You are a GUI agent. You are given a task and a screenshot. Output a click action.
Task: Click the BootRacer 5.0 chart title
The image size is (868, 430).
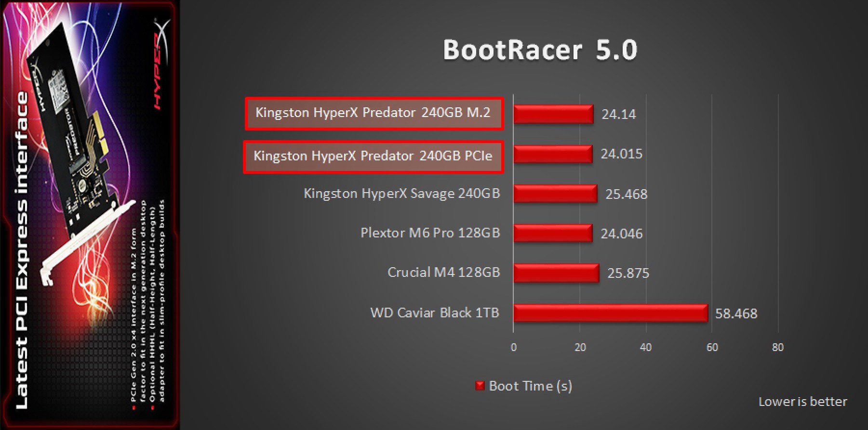pyautogui.click(x=540, y=50)
